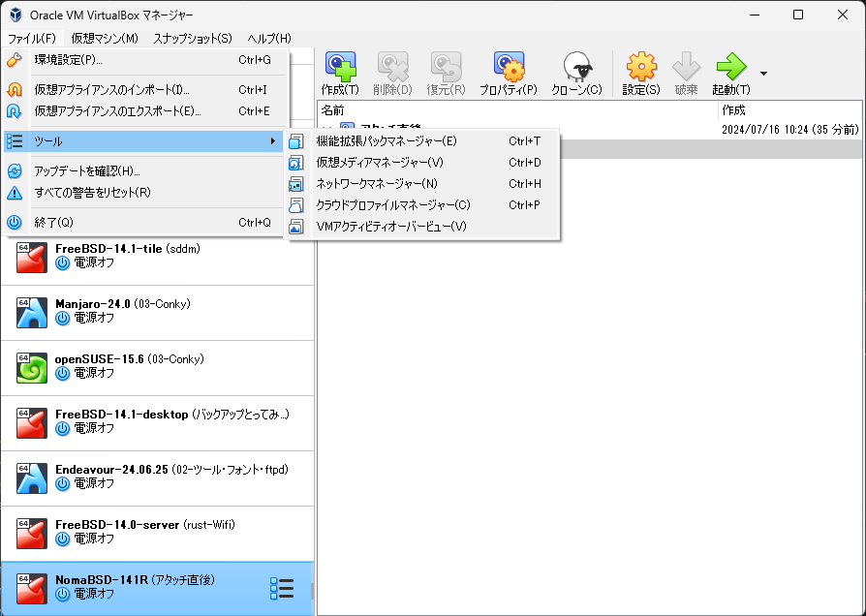Expand the 起動(T) start mode dropdown arrow
The height and width of the screenshot is (616, 866).
[763, 74]
